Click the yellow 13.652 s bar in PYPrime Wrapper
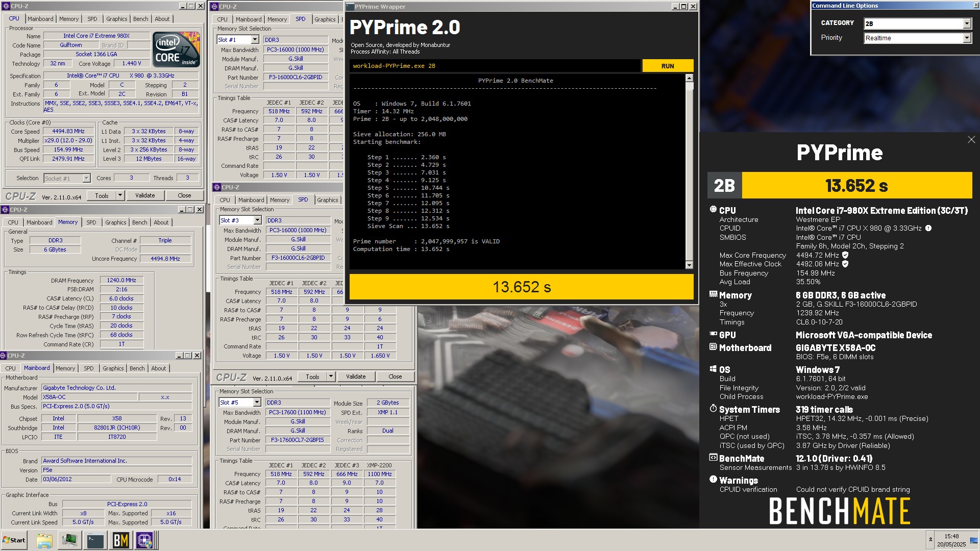Viewport: 980px width, 551px height. pos(521,287)
